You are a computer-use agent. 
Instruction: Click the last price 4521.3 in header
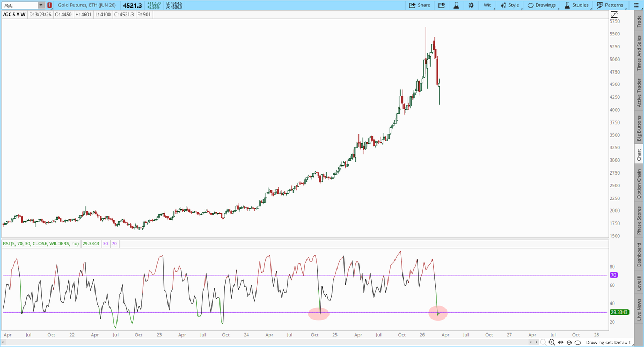[x=132, y=5]
